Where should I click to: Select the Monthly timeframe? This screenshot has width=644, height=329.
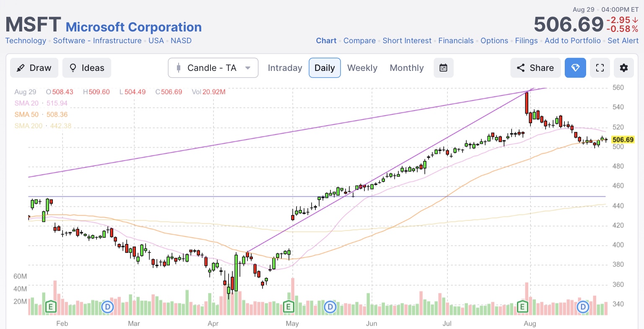point(406,68)
